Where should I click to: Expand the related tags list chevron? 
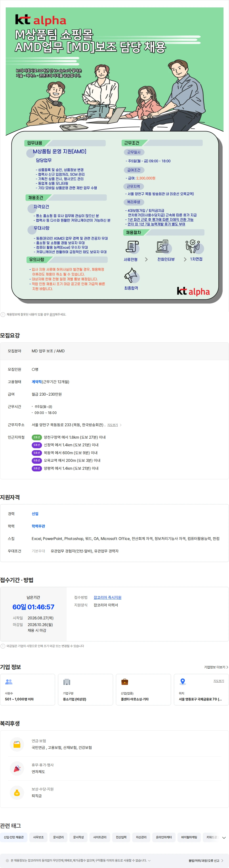224,837
